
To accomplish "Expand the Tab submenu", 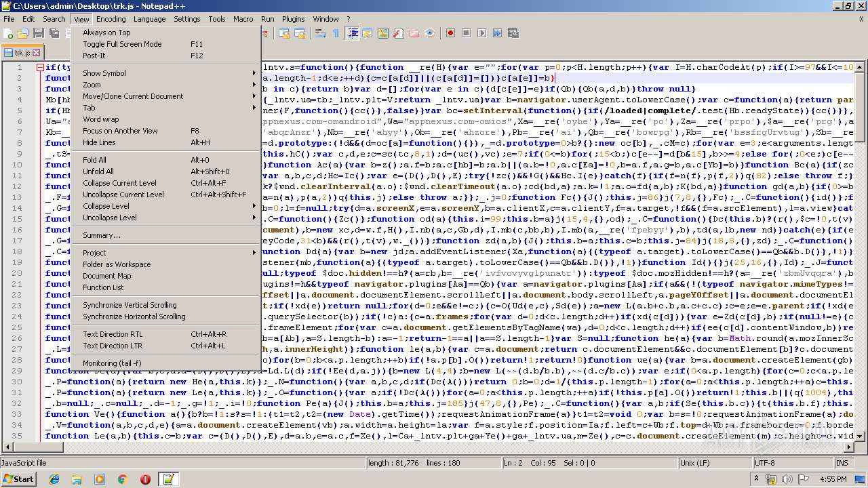I will click(x=166, y=108).
